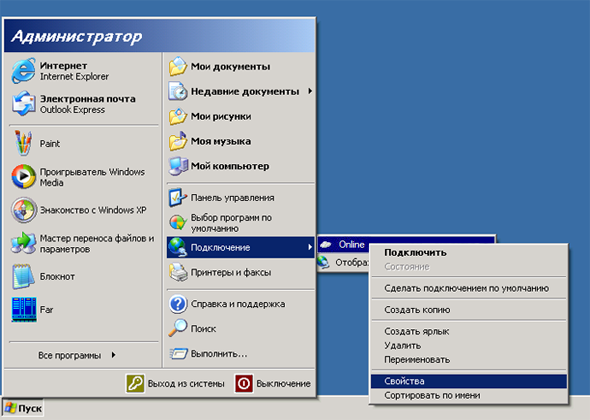Start Windows Media Player icon

point(23,176)
